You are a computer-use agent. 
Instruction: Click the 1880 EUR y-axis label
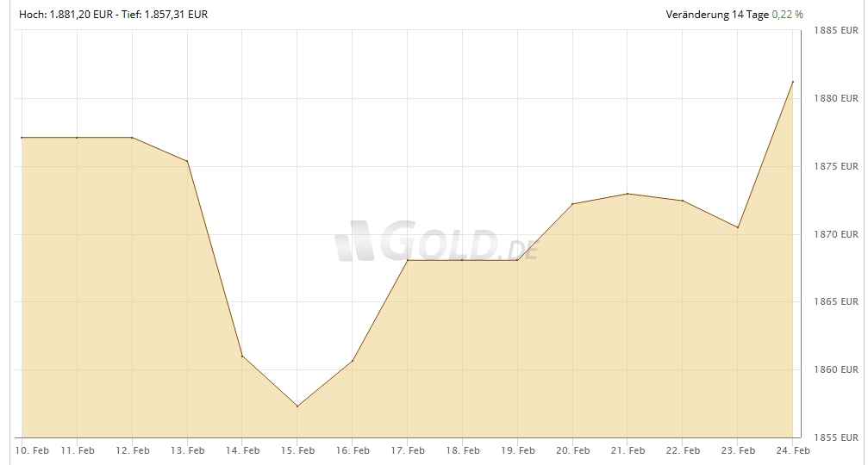(x=836, y=98)
